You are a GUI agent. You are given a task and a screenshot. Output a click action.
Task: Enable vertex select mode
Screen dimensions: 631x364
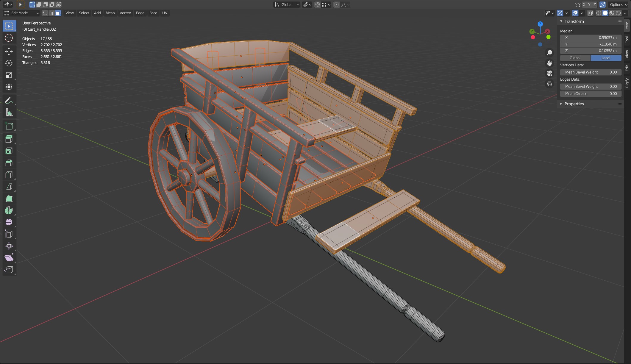pos(45,13)
